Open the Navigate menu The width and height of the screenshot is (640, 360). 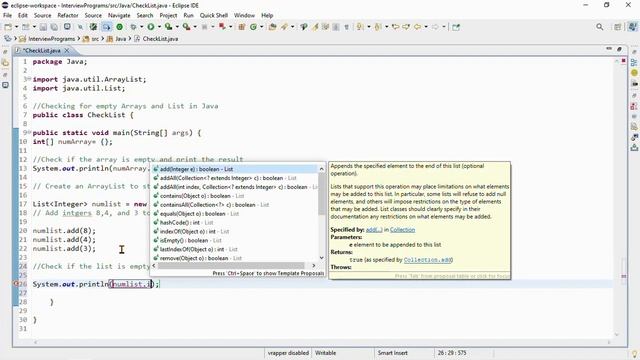coord(119,15)
